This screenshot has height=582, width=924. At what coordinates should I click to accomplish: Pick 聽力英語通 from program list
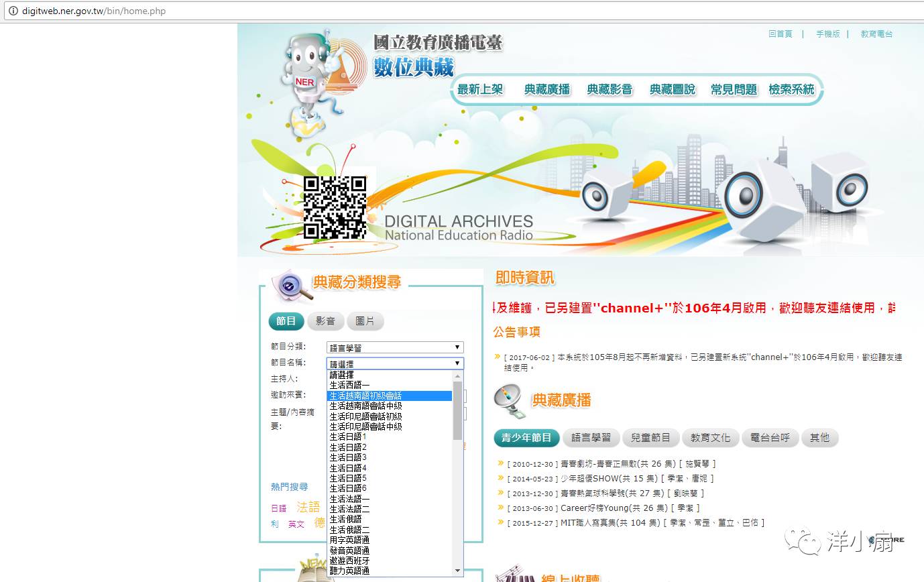tap(390, 571)
